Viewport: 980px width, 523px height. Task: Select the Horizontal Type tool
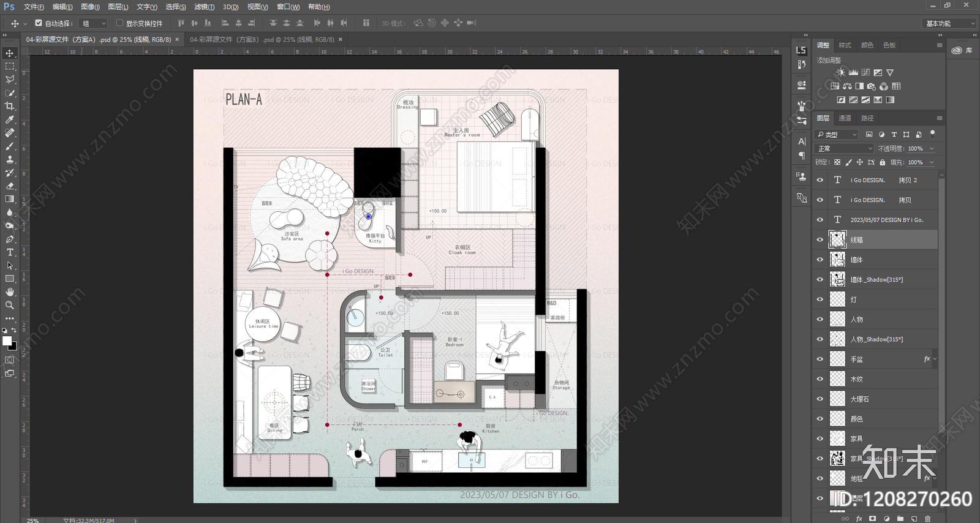coord(10,252)
